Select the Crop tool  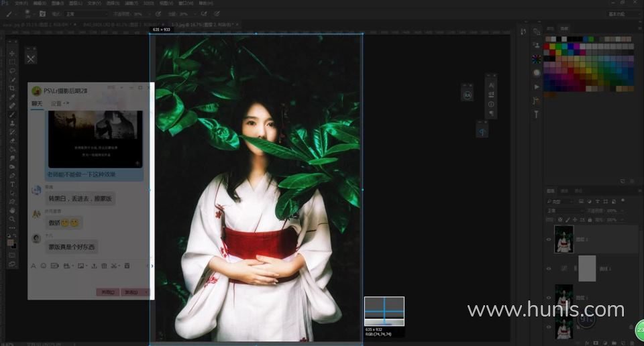(12, 89)
